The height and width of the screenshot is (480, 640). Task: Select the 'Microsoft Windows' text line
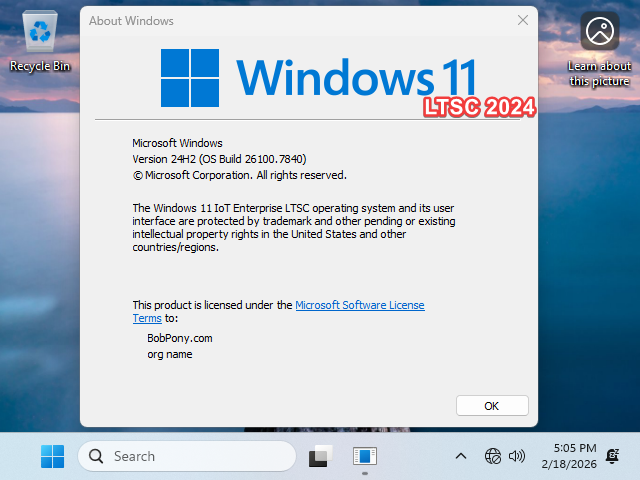[177, 143]
